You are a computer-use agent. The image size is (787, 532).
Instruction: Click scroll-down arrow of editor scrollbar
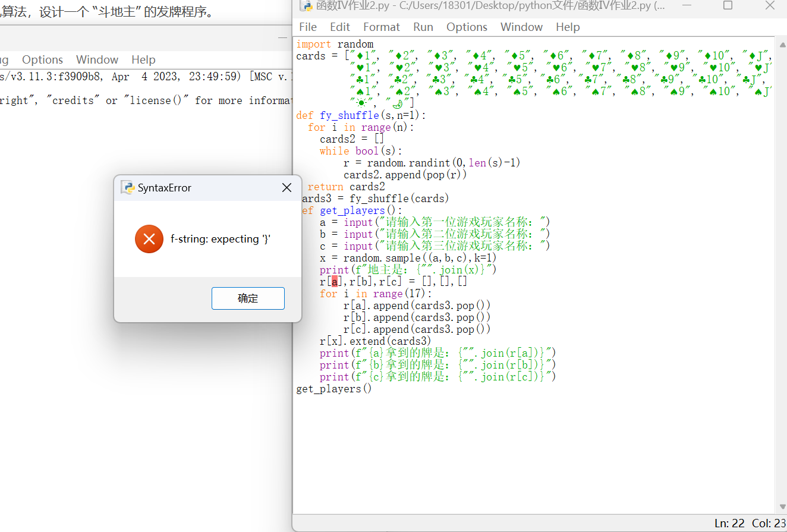tap(781, 506)
